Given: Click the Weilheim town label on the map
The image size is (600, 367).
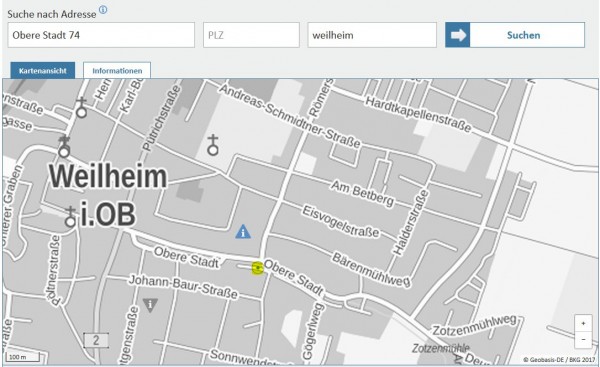Looking at the screenshot, I should click(x=108, y=176).
